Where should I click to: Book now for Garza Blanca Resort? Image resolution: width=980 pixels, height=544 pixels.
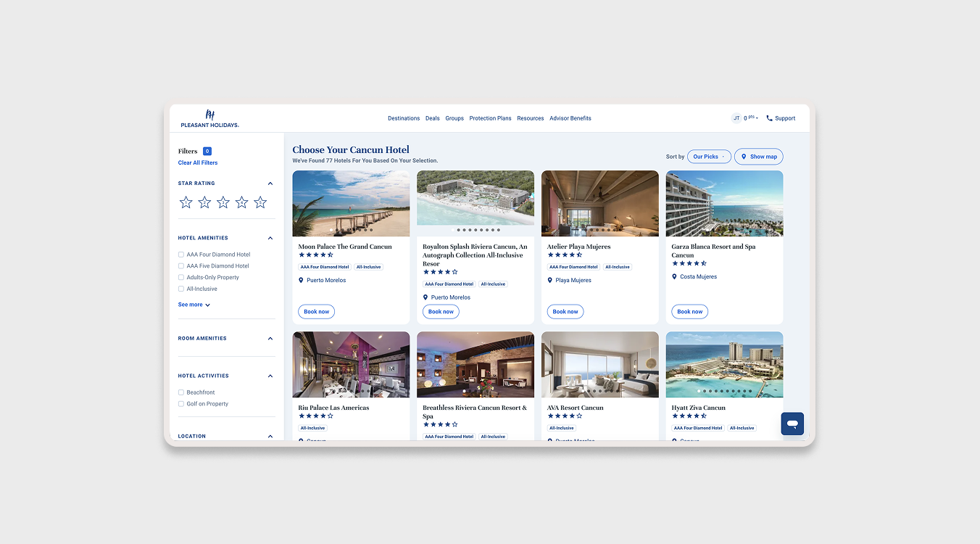(x=690, y=312)
